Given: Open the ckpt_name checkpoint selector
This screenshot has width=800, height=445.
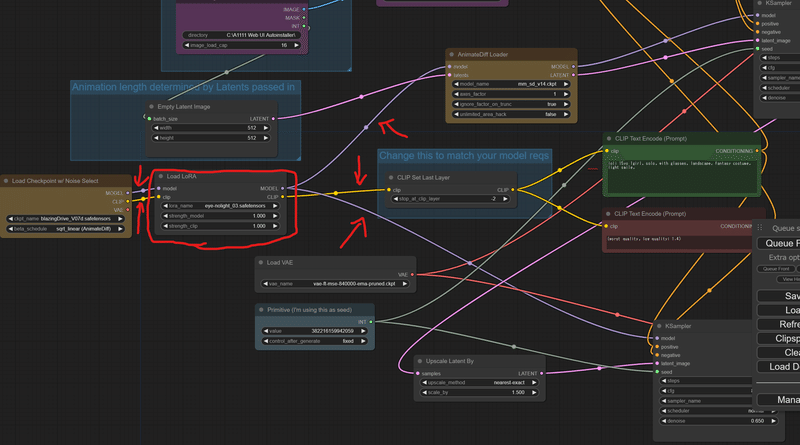Looking at the screenshot, I should point(65,219).
